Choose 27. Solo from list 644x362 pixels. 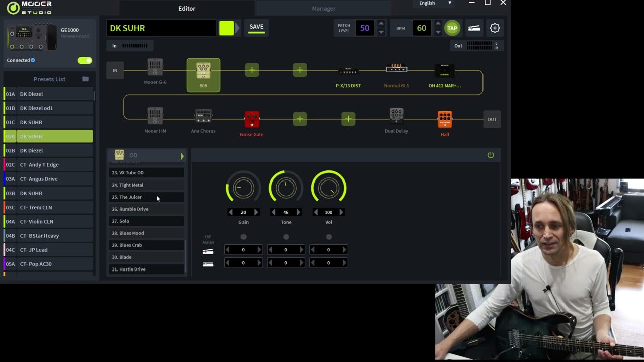tap(146, 221)
